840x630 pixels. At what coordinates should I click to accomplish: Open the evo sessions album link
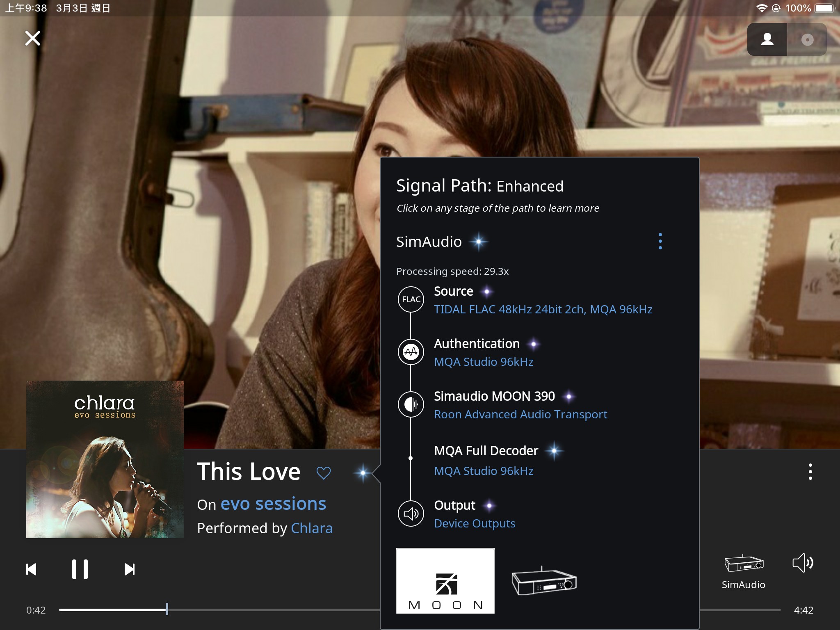(x=273, y=504)
